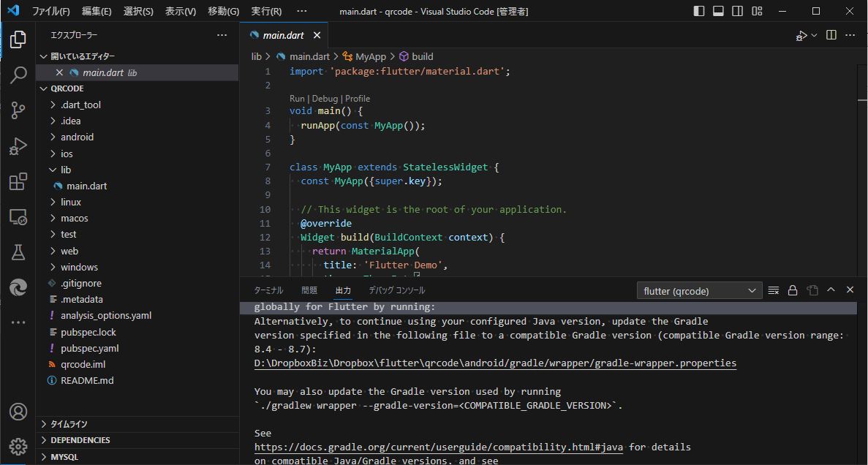Open the 表示(V) menu

(181, 11)
